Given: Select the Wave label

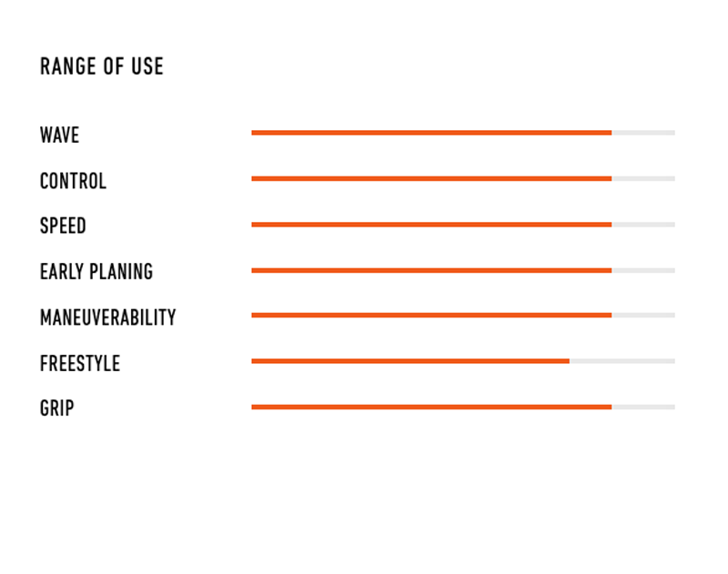Looking at the screenshot, I should tap(59, 136).
